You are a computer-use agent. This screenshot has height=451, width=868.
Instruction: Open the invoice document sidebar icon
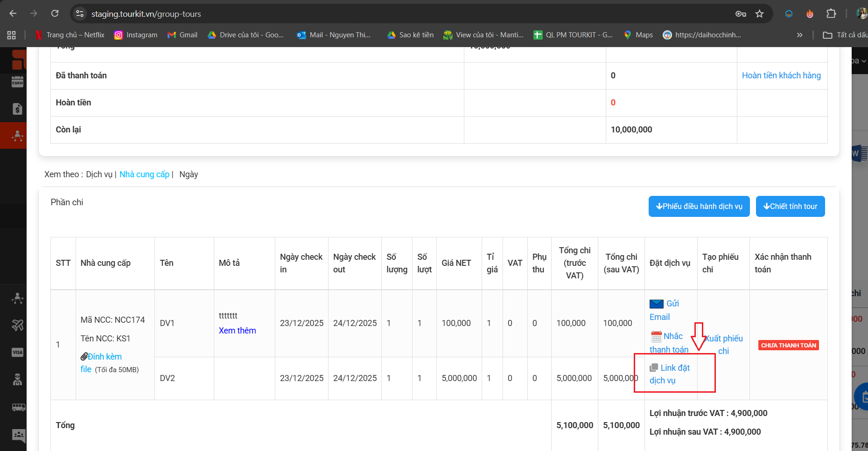click(17, 109)
